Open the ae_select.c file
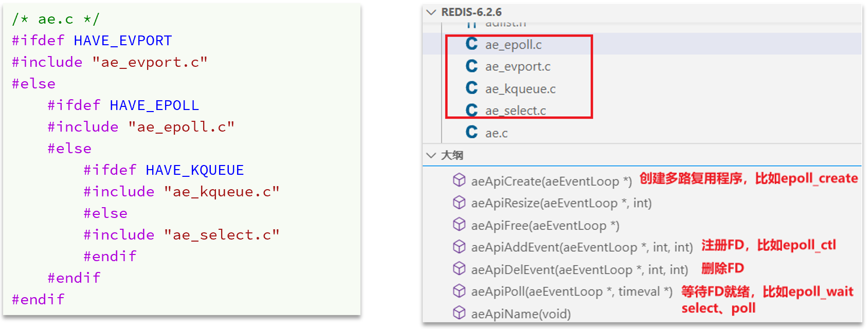This screenshot has width=868, height=329. click(515, 111)
